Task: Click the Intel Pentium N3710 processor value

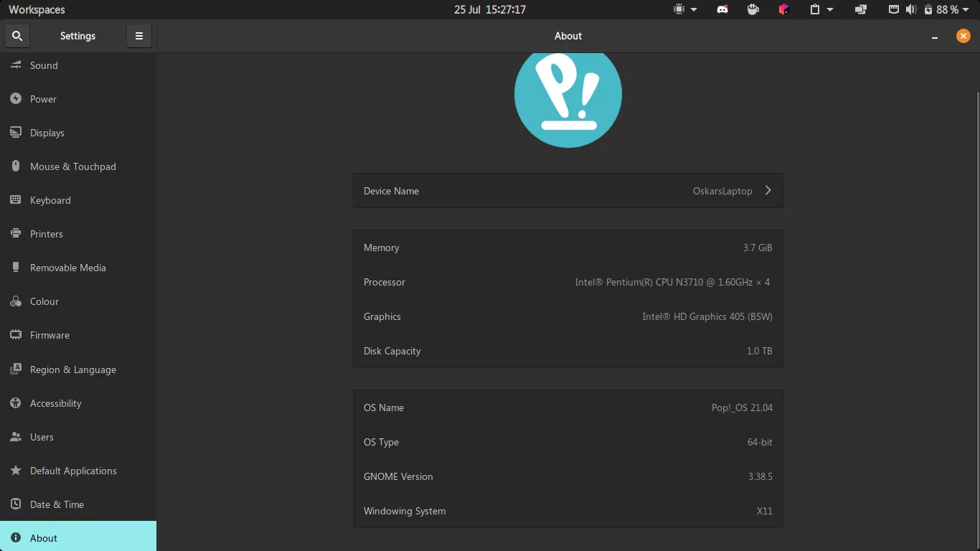Action: pos(672,282)
